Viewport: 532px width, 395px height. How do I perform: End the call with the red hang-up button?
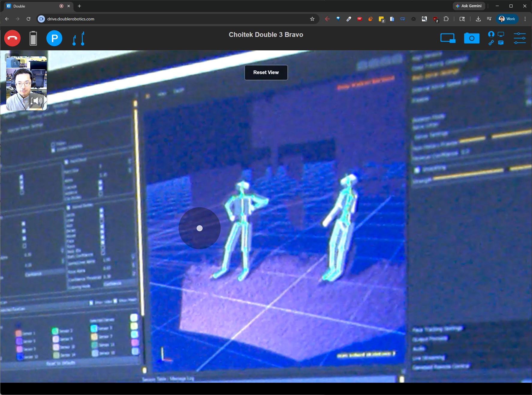(x=12, y=38)
